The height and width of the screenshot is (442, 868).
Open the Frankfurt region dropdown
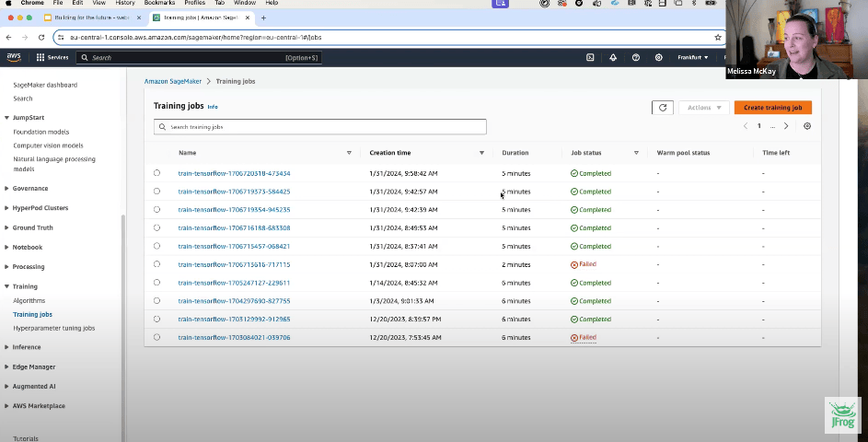point(692,57)
